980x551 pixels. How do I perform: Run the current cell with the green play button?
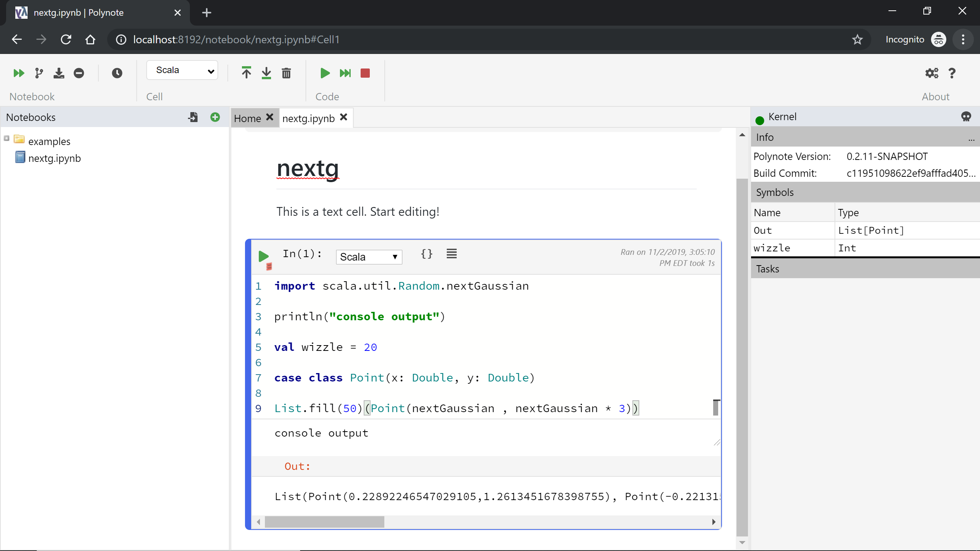pyautogui.click(x=263, y=257)
